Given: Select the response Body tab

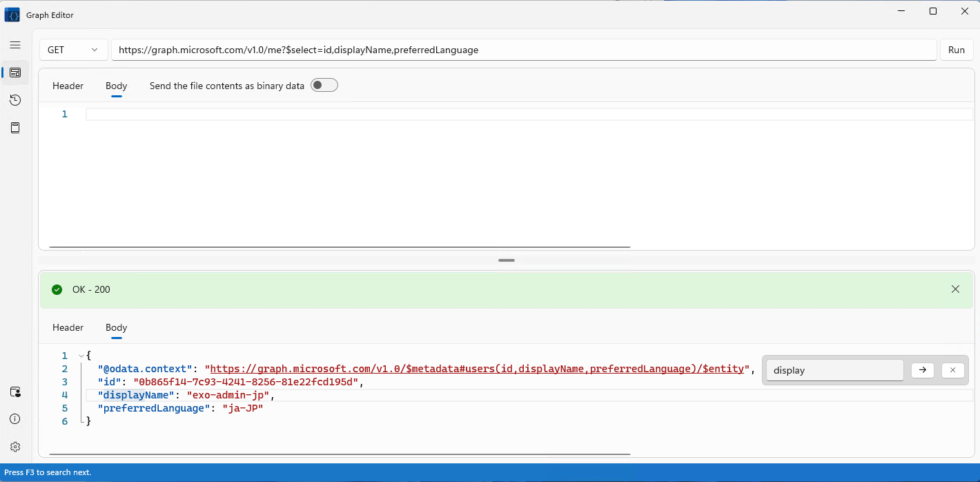Looking at the screenshot, I should (x=117, y=327).
